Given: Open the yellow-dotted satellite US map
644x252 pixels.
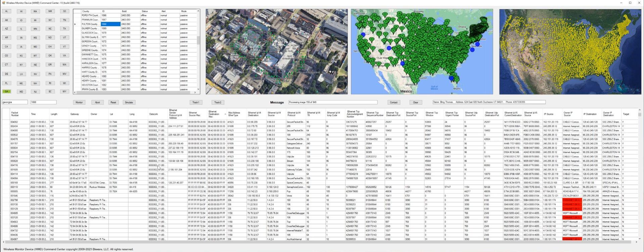Looking at the screenshot, I should [x=570, y=51].
